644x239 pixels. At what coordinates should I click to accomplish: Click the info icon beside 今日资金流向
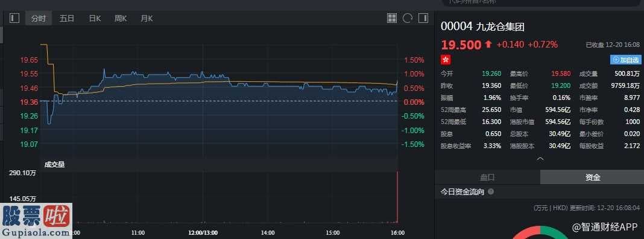click(491, 192)
